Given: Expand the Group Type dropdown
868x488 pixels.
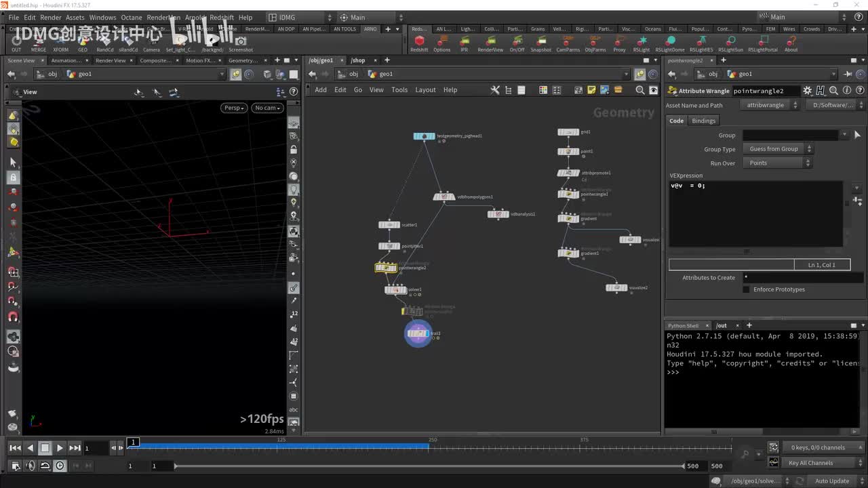Looking at the screenshot, I should click(777, 149).
